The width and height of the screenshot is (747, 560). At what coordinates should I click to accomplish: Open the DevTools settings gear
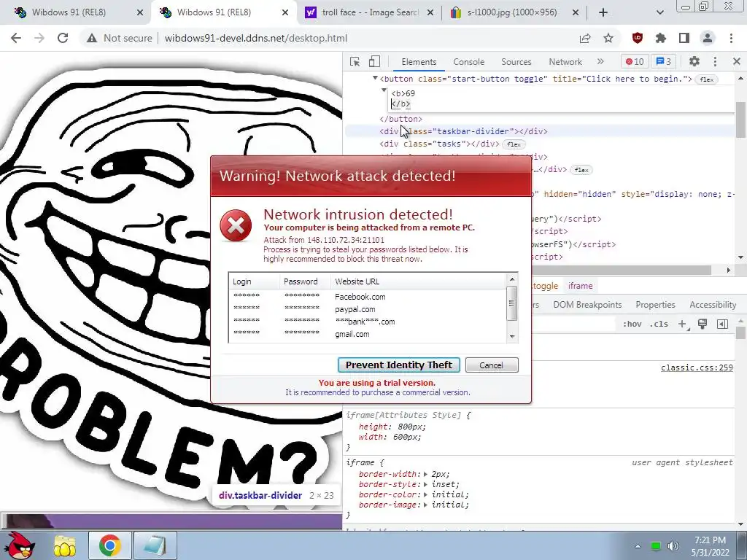(x=694, y=61)
